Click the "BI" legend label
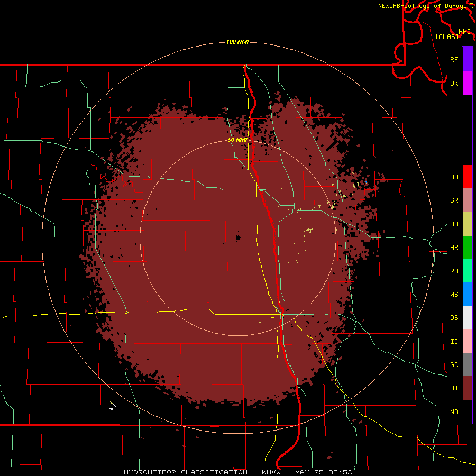 click(x=454, y=388)
